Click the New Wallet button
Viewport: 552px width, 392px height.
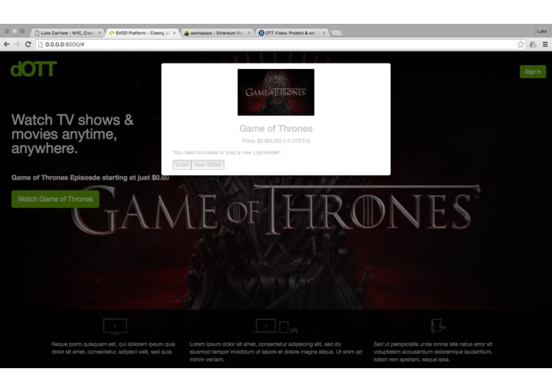point(208,164)
